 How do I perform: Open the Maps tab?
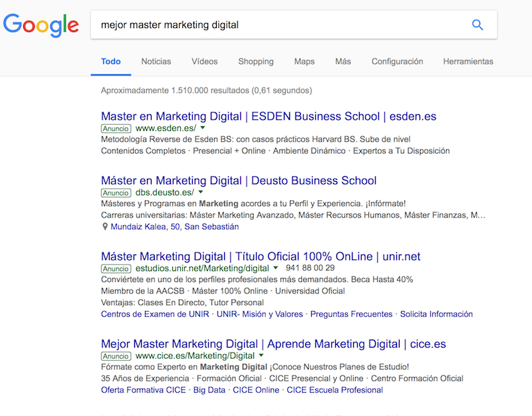point(304,61)
